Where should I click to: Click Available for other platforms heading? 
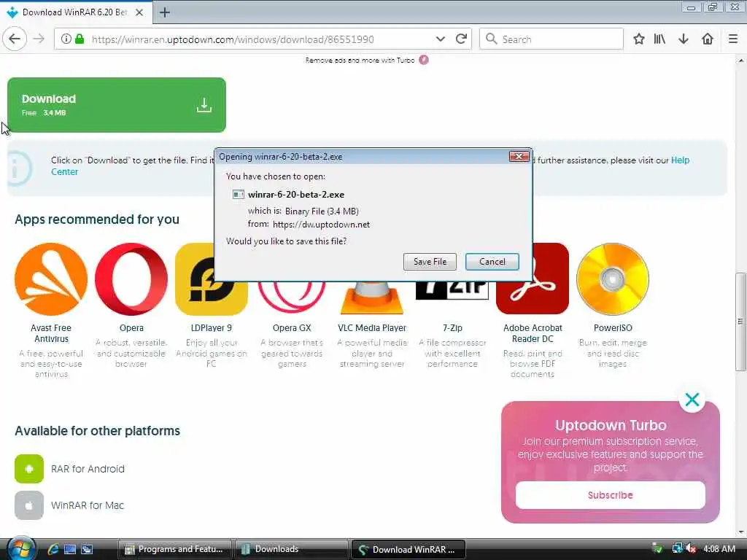coord(97,430)
